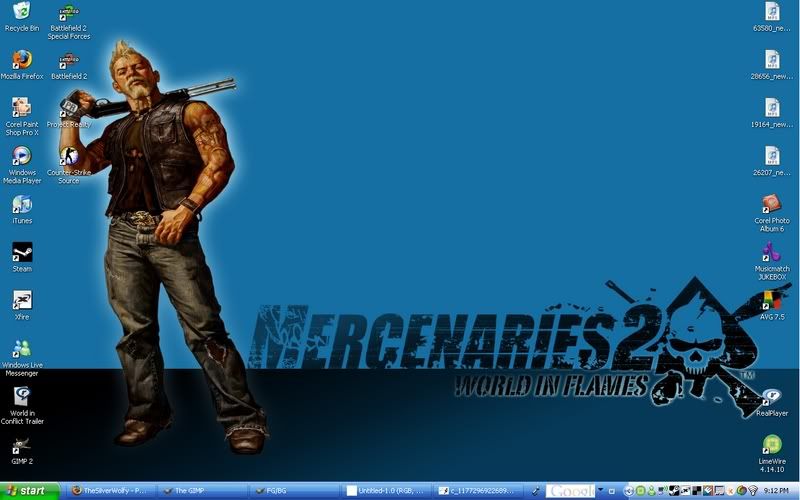
Task: Select the Corel Photo Album 6 shortcut
Action: coord(772,213)
